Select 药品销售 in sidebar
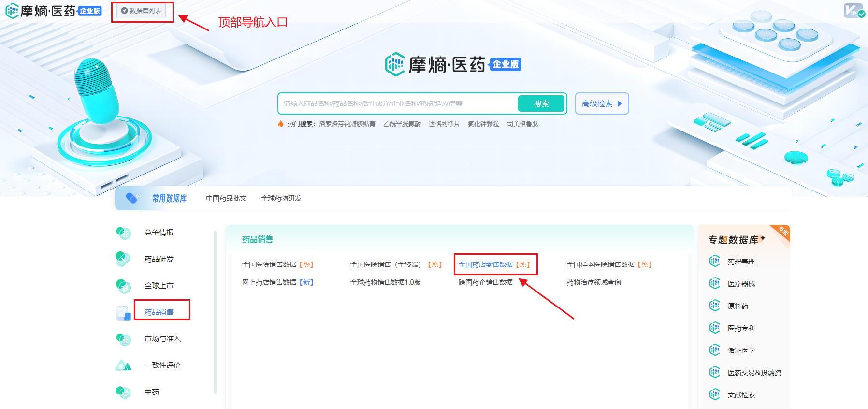 [159, 312]
